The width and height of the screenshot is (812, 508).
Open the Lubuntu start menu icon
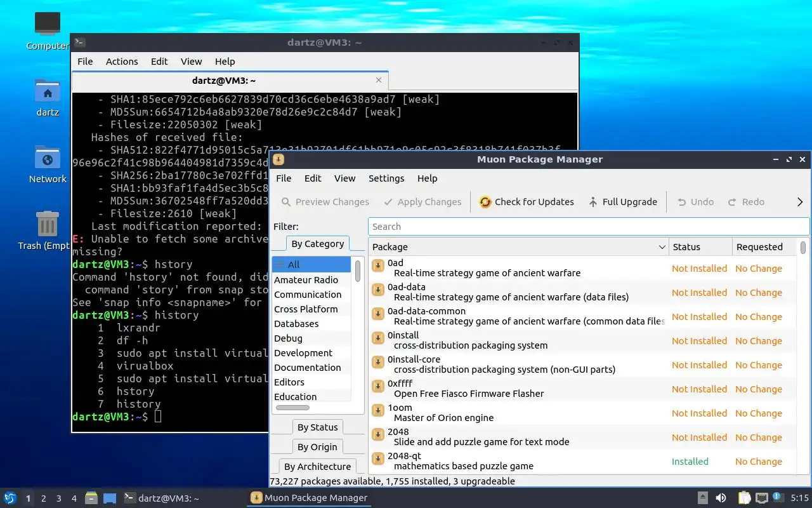(x=10, y=498)
